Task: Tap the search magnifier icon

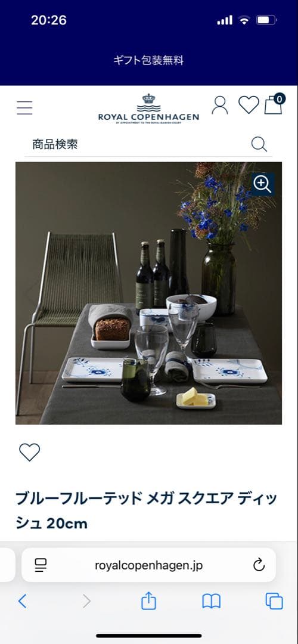Action: pyautogui.click(x=259, y=144)
